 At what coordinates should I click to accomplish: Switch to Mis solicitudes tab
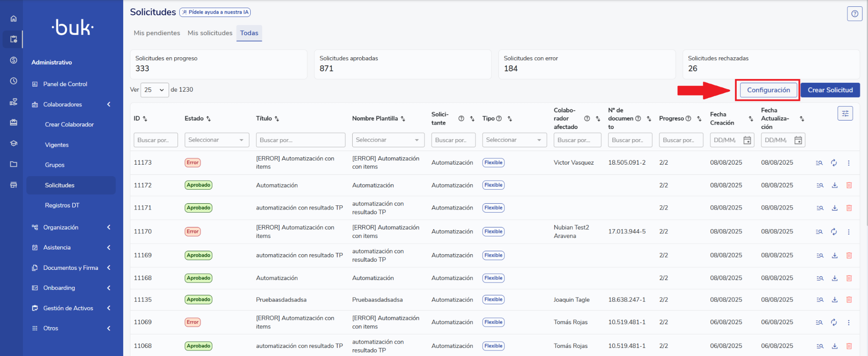tap(210, 33)
